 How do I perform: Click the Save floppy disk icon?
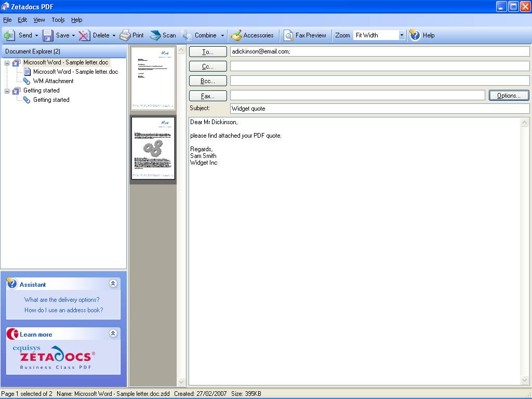[x=47, y=35]
